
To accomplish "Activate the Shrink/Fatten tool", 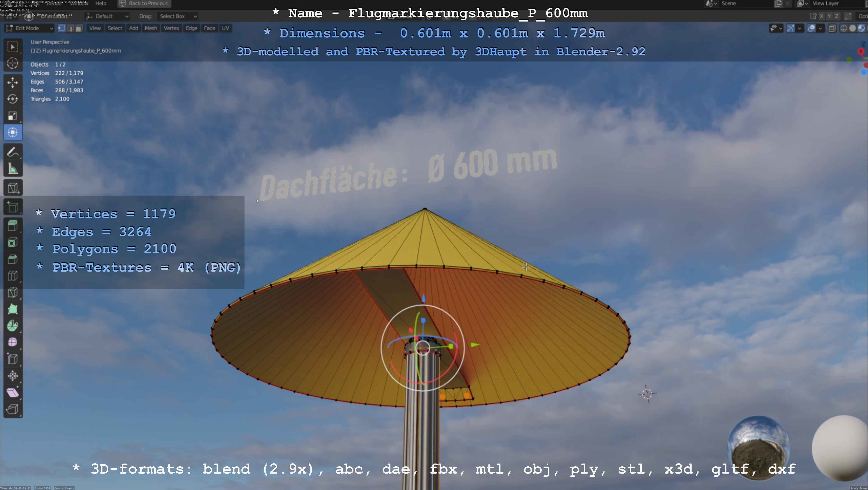I will point(13,376).
